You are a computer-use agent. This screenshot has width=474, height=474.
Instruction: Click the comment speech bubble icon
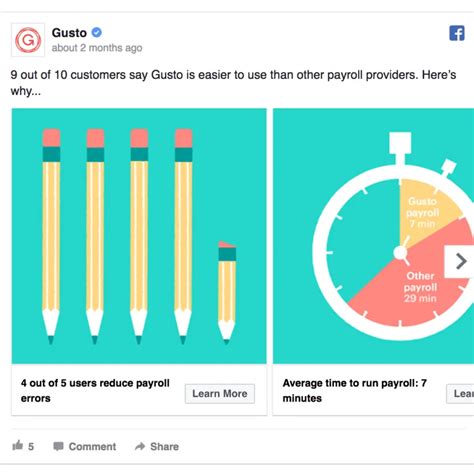point(58,446)
